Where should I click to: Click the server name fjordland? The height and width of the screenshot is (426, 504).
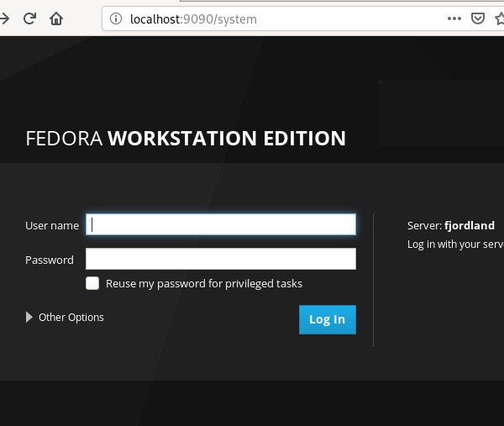[470, 225]
